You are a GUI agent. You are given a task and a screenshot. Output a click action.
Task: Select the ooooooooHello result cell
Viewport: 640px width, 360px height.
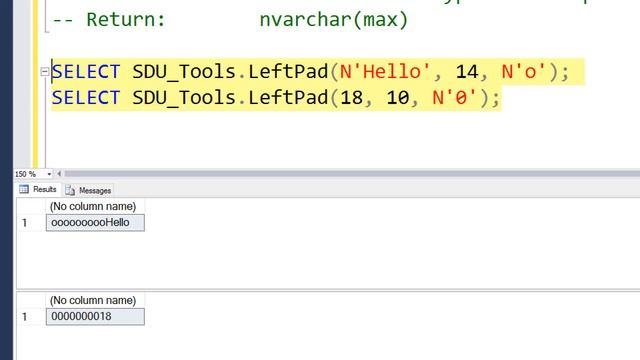pos(95,223)
